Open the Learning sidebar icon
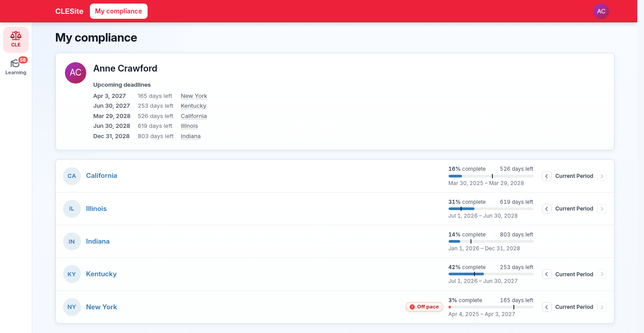Image resolution: width=644 pixels, height=333 pixels. point(16,67)
